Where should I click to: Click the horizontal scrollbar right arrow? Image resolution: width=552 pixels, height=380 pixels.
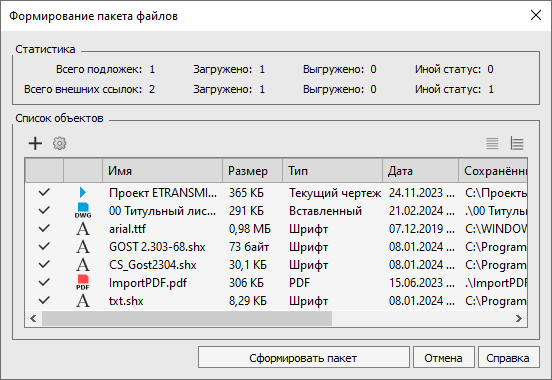[x=519, y=318]
